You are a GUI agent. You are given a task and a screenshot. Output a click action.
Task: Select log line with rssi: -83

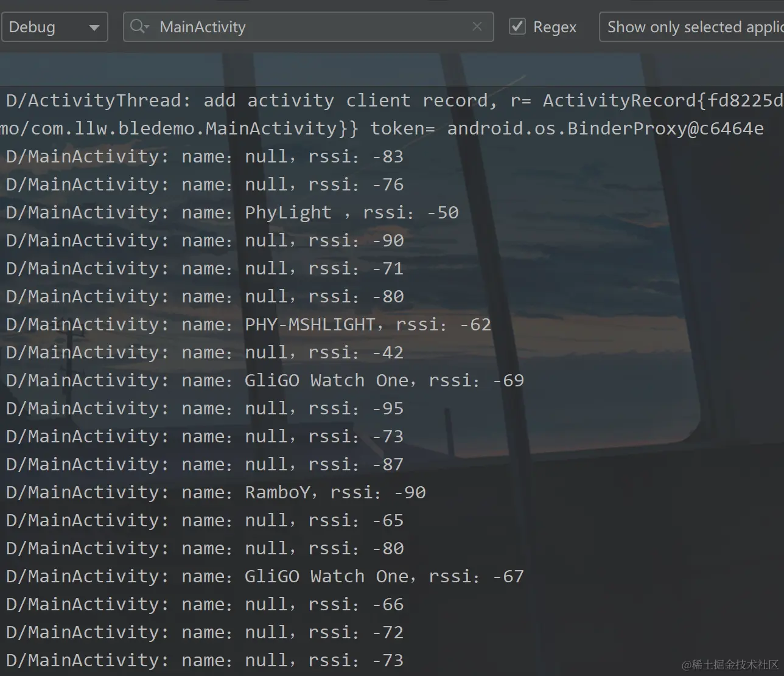205,156
